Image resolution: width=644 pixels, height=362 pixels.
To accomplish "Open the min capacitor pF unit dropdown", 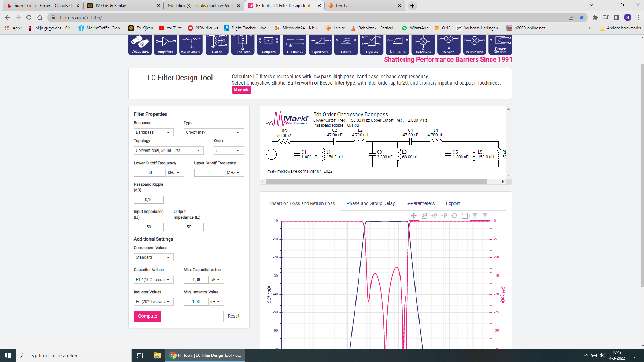I will (x=216, y=280).
